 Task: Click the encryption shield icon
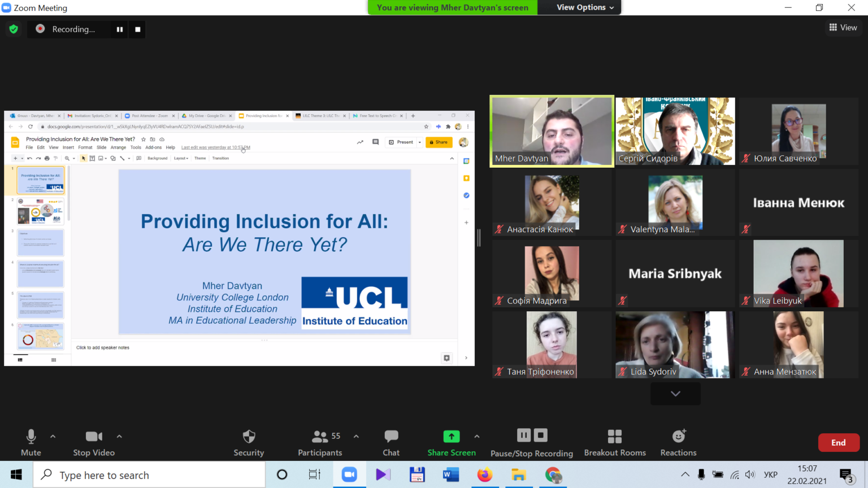tap(14, 29)
